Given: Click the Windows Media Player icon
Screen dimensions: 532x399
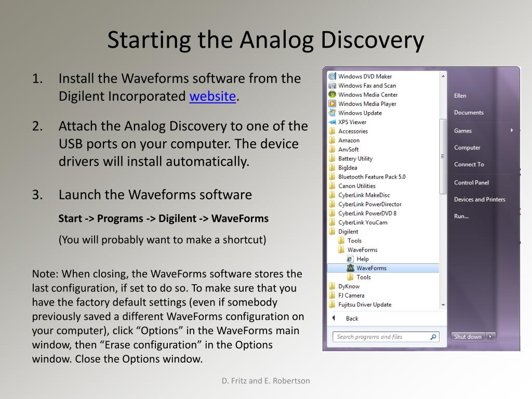Looking at the screenshot, I should pos(332,104).
